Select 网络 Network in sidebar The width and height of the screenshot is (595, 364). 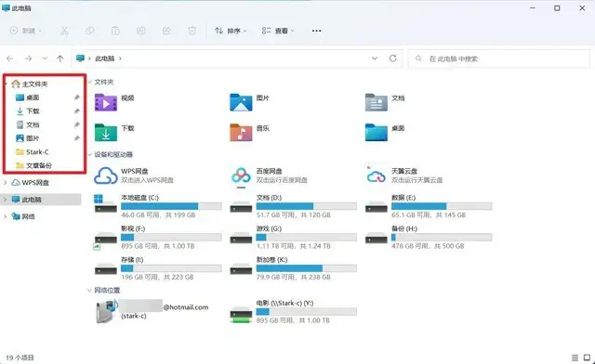tap(28, 216)
